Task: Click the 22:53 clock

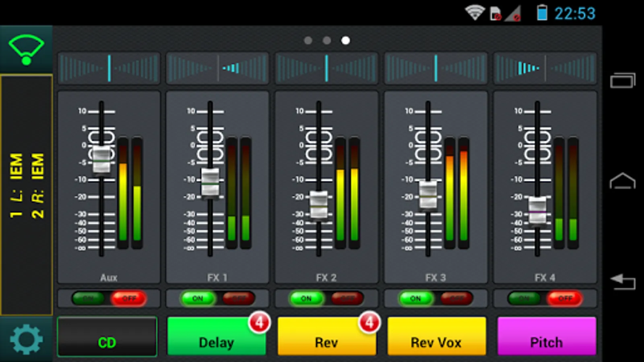Action: click(575, 13)
